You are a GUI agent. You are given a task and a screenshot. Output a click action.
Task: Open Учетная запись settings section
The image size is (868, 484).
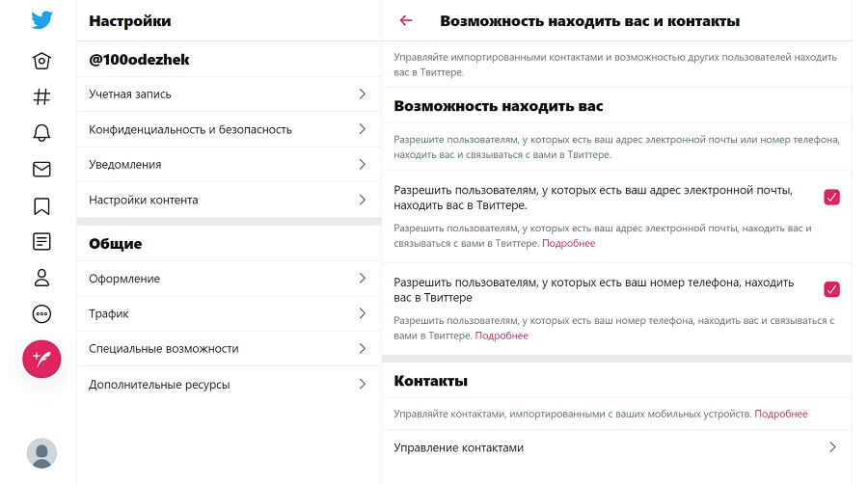pyautogui.click(x=229, y=94)
